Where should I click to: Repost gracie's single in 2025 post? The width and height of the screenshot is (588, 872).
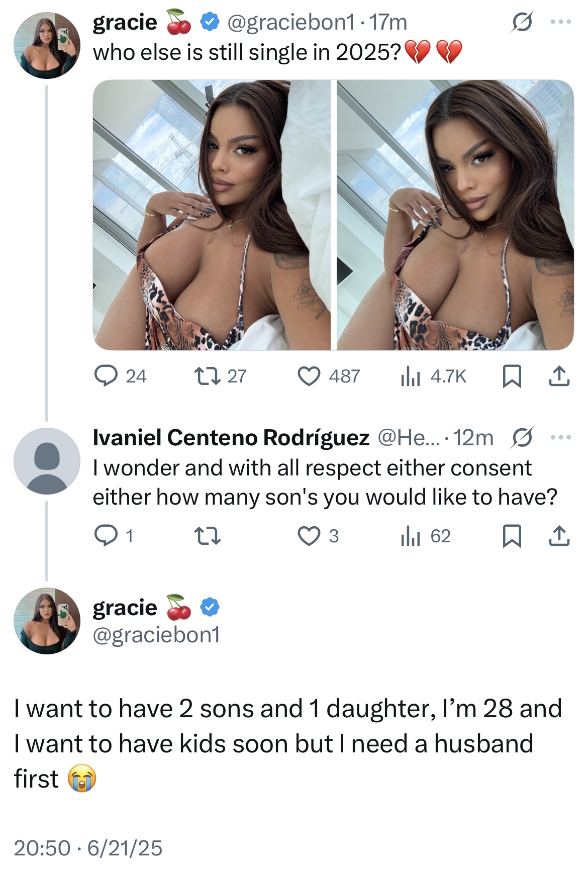click(x=207, y=376)
